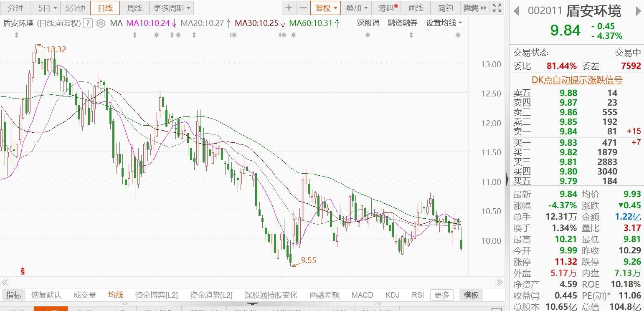Click the 指标 indicators button
This screenshot has width=644, height=311.
point(14,295)
